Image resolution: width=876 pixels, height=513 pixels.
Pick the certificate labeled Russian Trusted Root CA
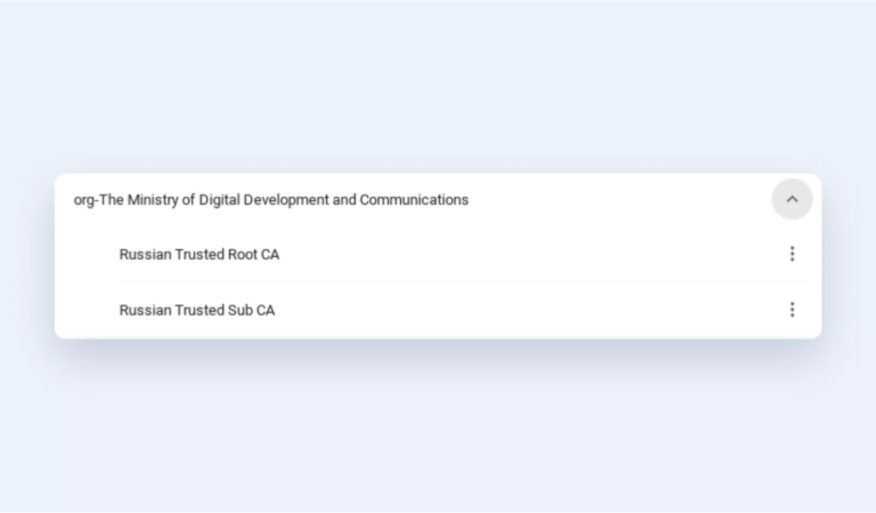tap(199, 254)
